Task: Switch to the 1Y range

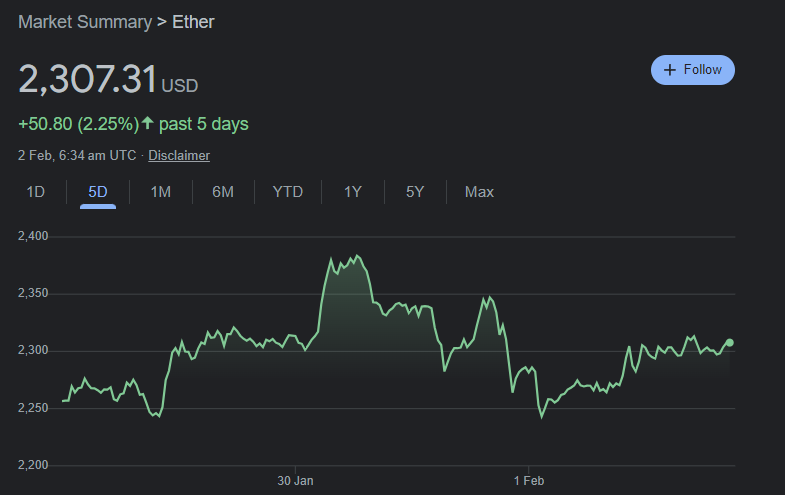Action: pyautogui.click(x=352, y=192)
